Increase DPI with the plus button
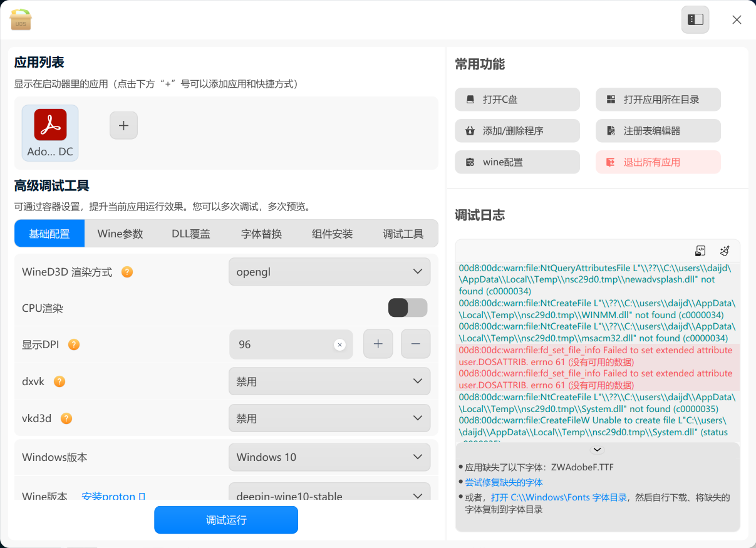 (x=378, y=344)
